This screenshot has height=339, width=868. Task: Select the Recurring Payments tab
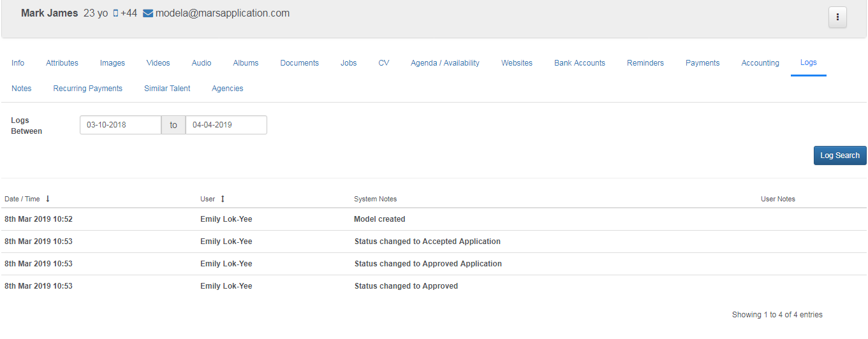[x=87, y=89]
